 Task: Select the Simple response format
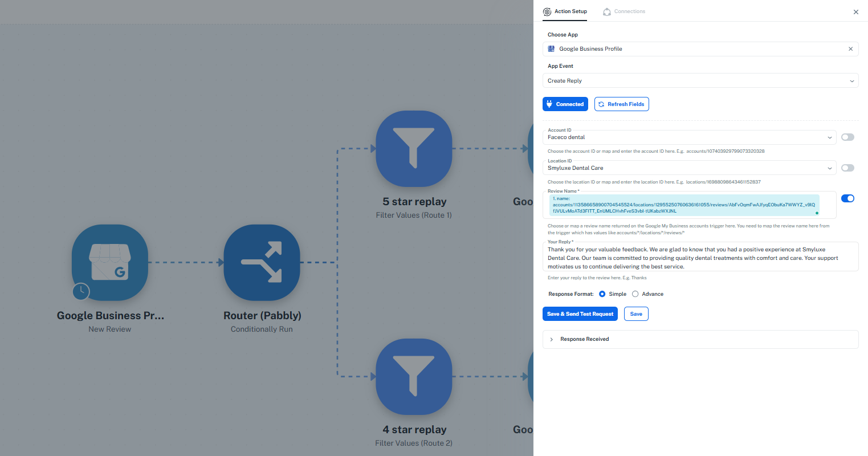(602, 294)
